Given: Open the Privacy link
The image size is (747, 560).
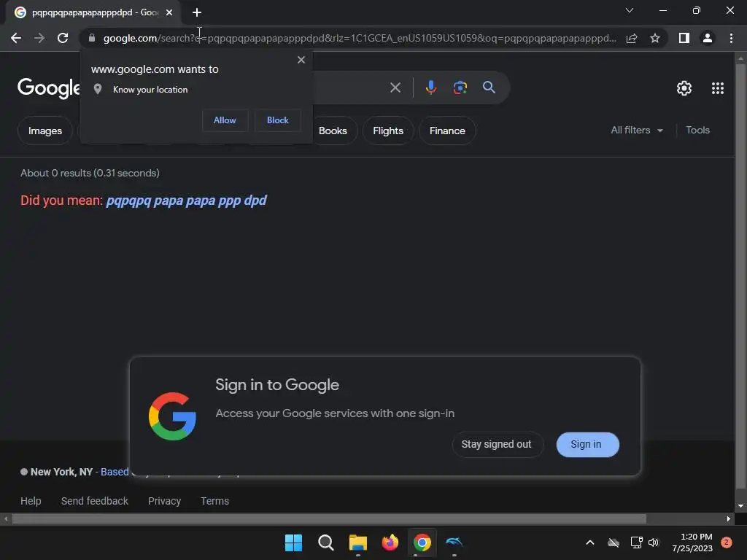Looking at the screenshot, I should [164, 501].
